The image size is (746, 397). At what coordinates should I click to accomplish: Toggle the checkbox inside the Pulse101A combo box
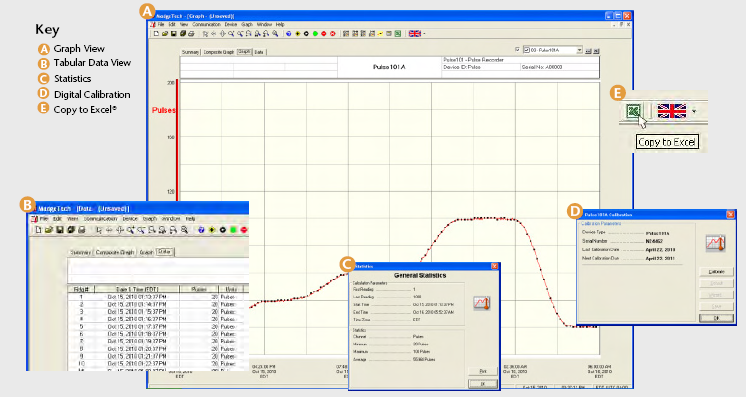click(527, 50)
